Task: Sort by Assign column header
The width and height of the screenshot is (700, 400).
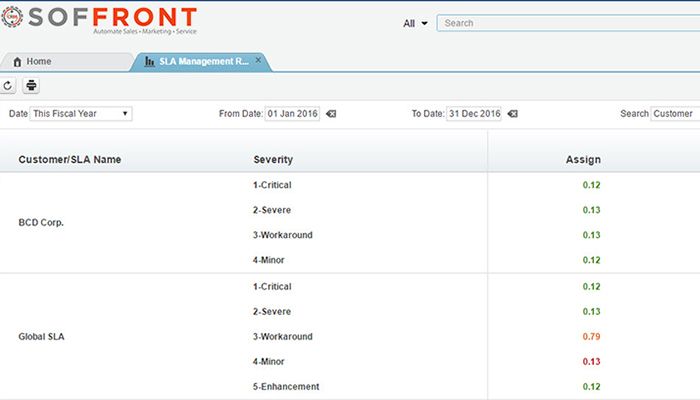Action: 583,159
